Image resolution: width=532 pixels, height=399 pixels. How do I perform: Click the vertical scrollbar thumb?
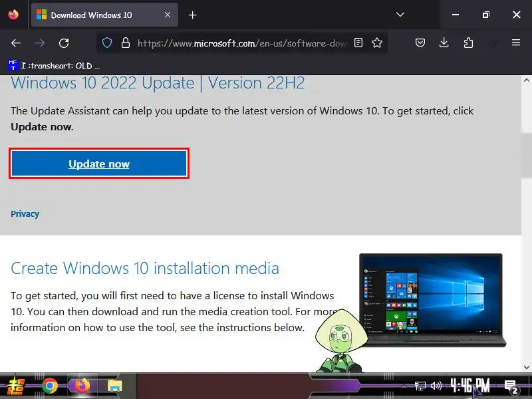(526, 155)
